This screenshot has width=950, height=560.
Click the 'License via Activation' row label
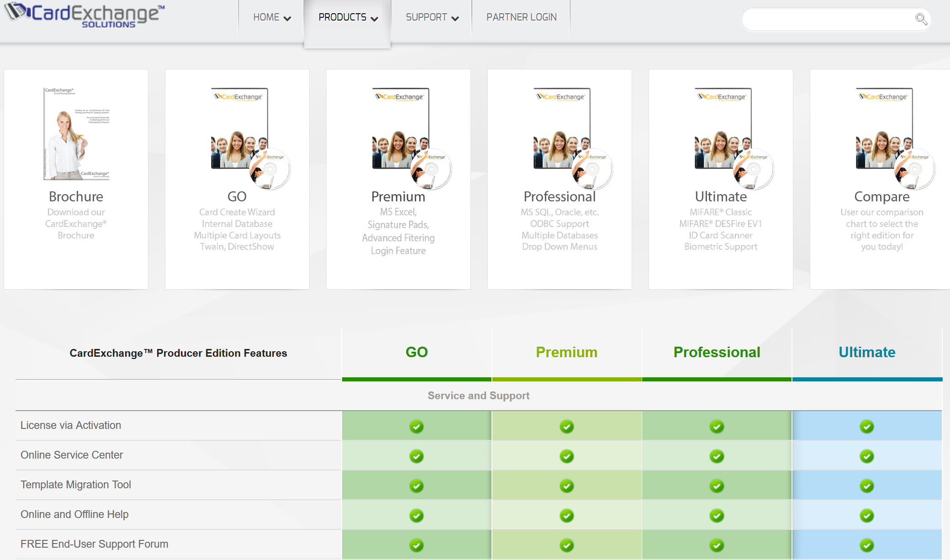pos(71,425)
